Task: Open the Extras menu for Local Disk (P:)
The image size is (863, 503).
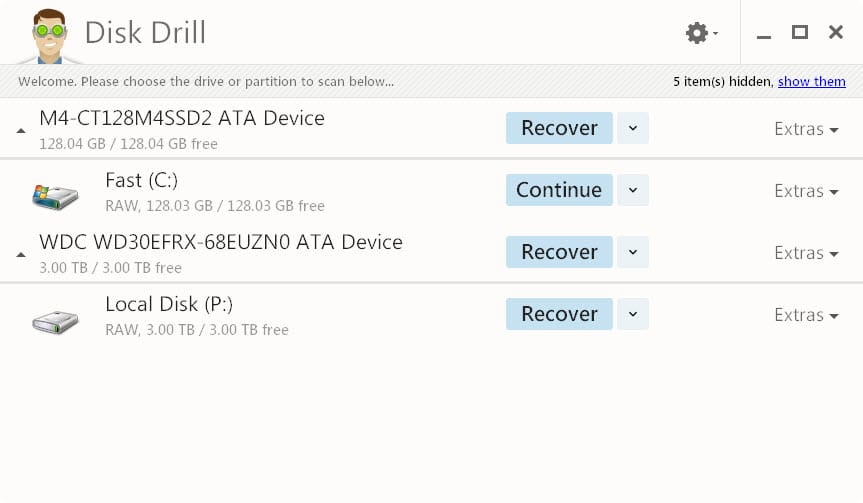Action: click(806, 315)
